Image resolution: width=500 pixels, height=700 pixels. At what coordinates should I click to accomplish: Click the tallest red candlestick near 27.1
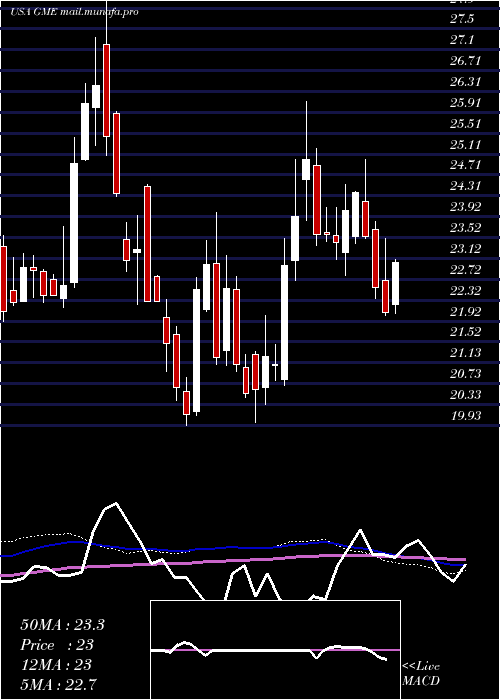[x=106, y=90]
